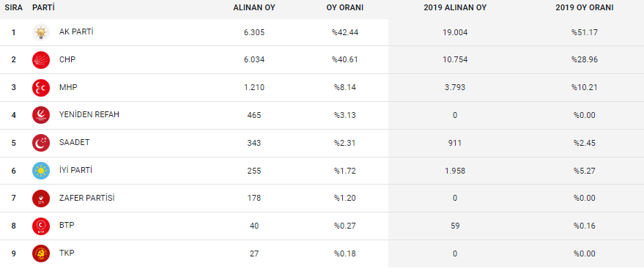Select the YENİDEN REFAH party name

pyautogui.click(x=89, y=114)
